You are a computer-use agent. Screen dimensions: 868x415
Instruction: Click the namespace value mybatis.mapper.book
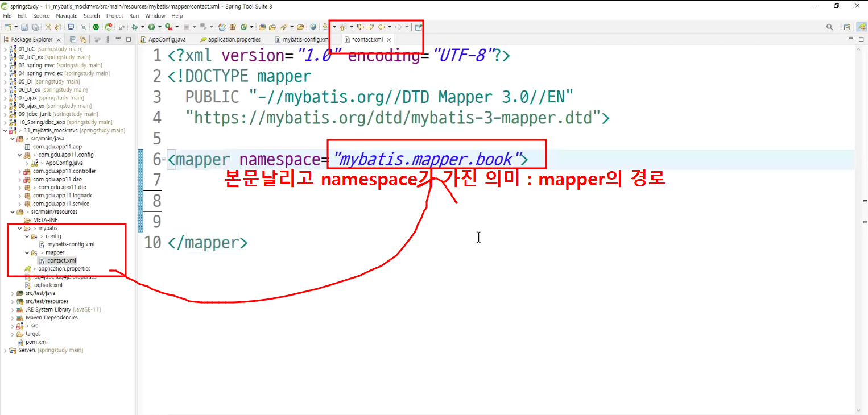[x=427, y=160]
